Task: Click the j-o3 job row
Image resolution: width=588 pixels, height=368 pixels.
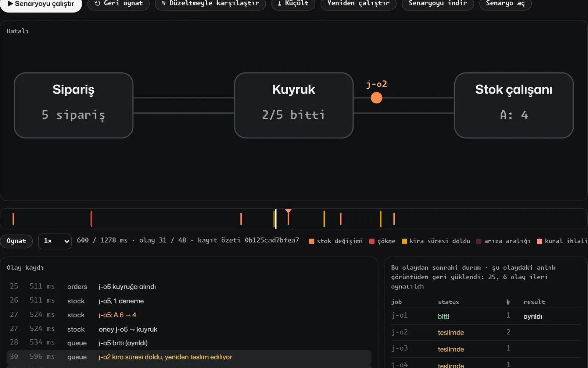Action: [x=486, y=349]
